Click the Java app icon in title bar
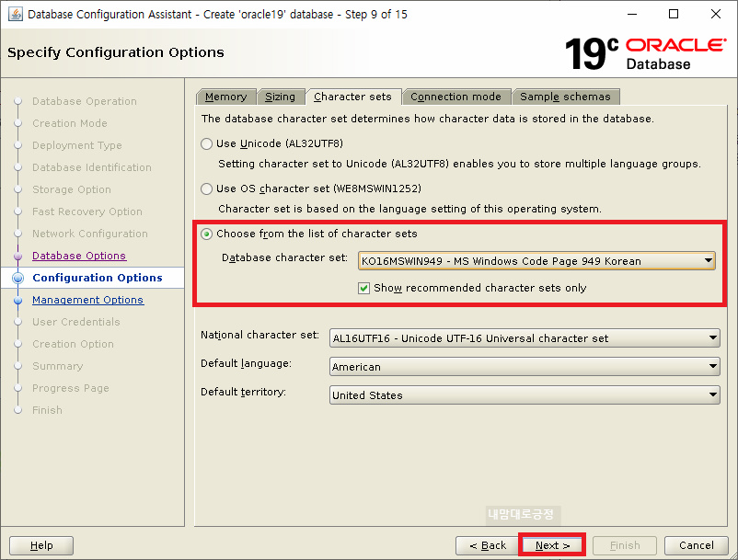The height and width of the screenshot is (560, 738). point(15,14)
